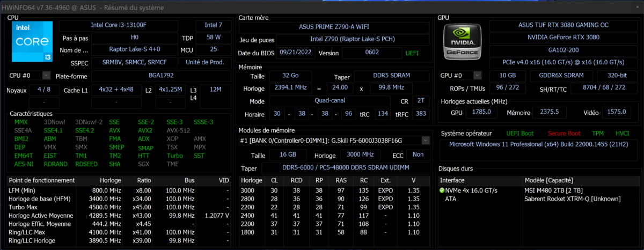Select the 1800 MHz timing row
644x250 pixels.
tap(334, 232)
